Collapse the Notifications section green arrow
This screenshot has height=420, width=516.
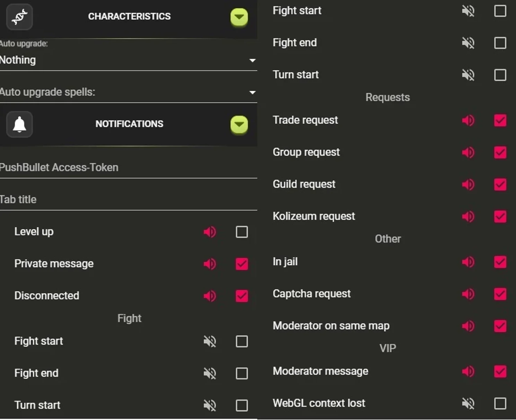coord(239,124)
